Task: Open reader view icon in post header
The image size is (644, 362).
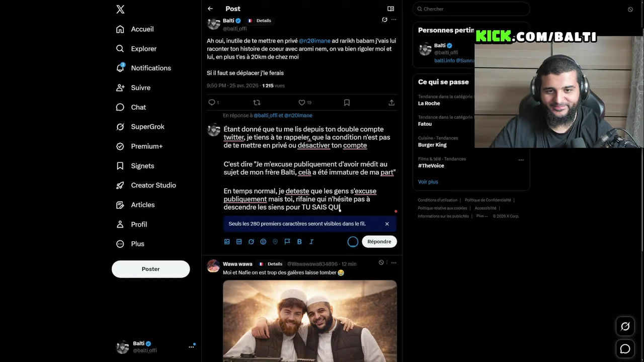Action: click(390, 9)
